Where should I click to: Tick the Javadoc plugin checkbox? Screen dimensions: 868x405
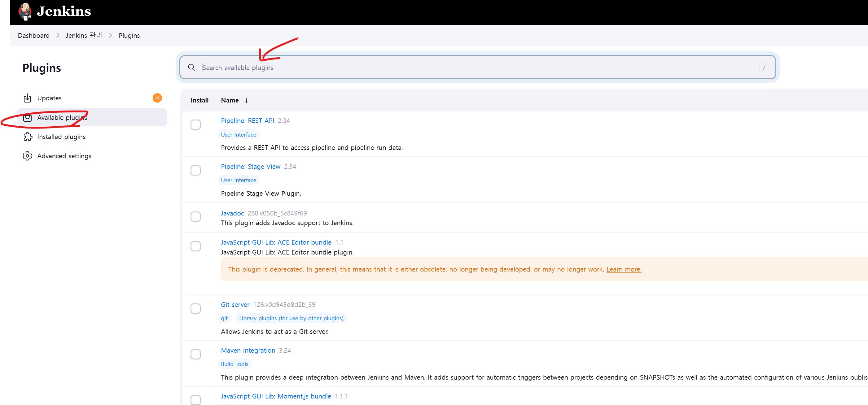(x=195, y=216)
